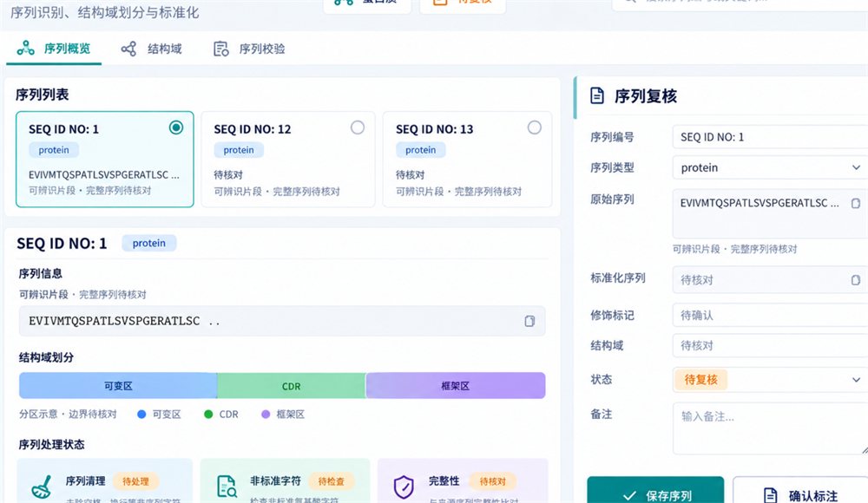Click the purple 框架区 legend dot
This screenshot has height=503, width=868.
click(266, 414)
